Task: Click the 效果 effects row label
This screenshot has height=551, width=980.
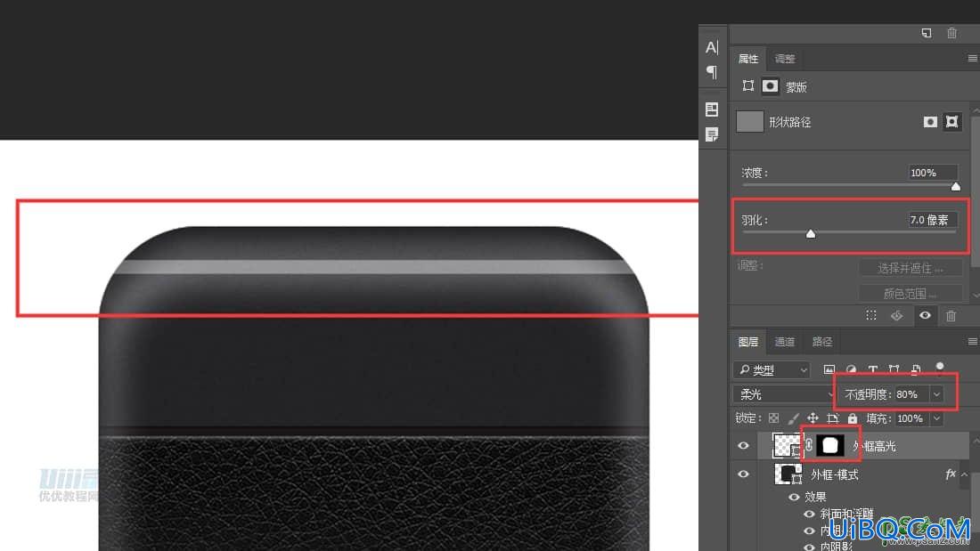Action: pyautogui.click(x=815, y=498)
